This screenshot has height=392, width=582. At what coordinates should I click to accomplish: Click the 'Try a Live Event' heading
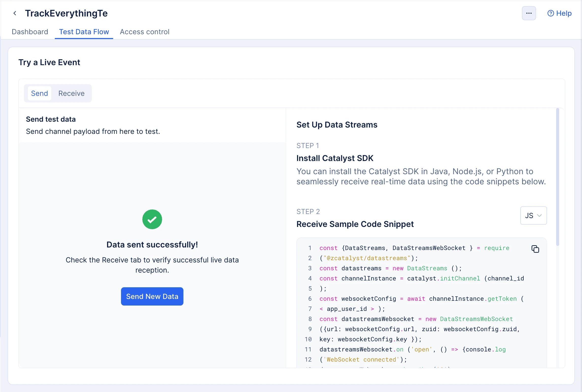pyautogui.click(x=49, y=62)
